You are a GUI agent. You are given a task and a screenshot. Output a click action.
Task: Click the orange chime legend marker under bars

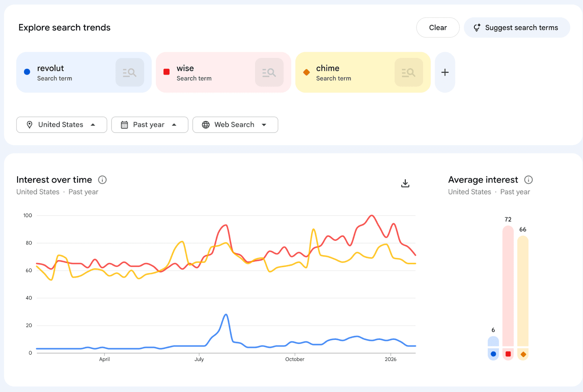point(523,354)
